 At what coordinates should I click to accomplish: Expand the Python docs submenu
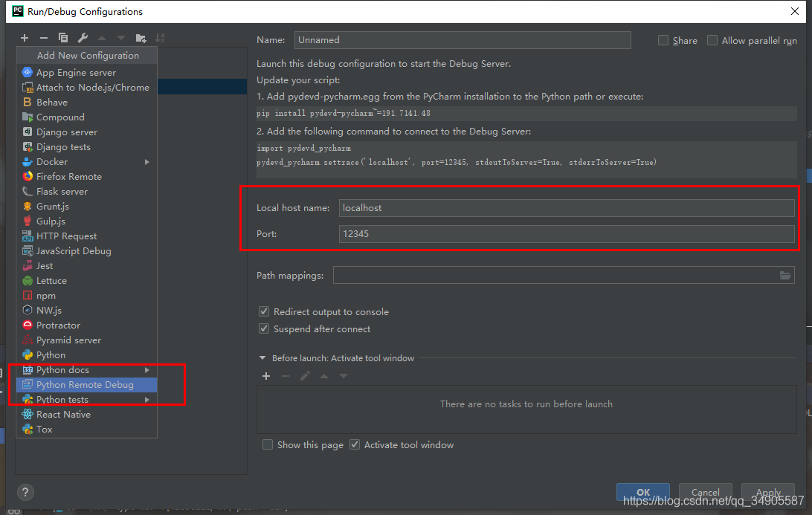(147, 370)
